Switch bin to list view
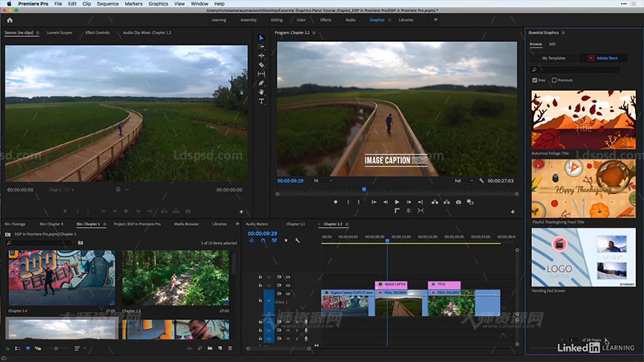Image resolution: width=644 pixels, height=362 pixels. (x=18, y=348)
